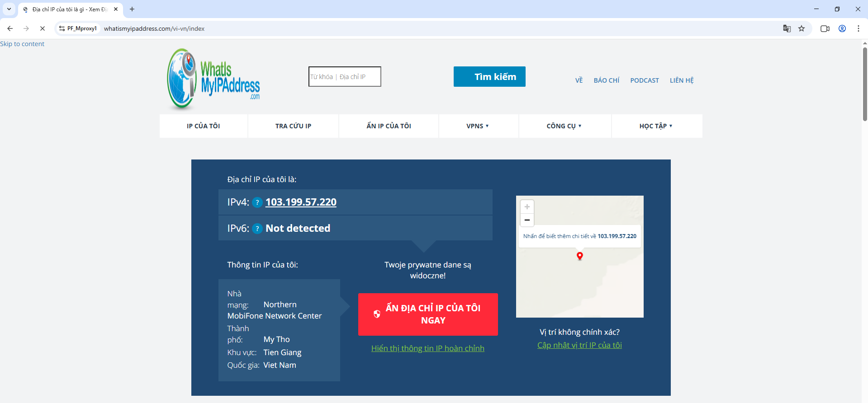The width and height of the screenshot is (868, 403).
Task: Click the keyword or IP search field
Action: click(x=345, y=77)
